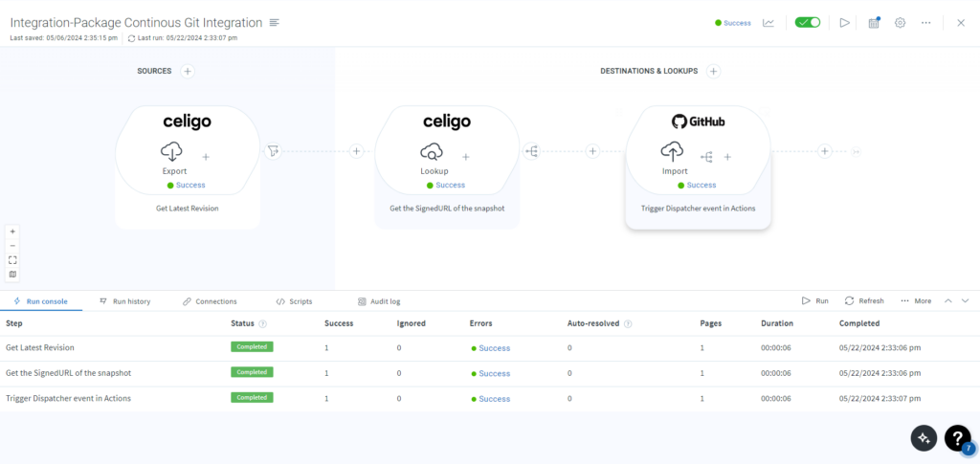Toggle fullscreen canvas view icon

[x=12, y=259]
